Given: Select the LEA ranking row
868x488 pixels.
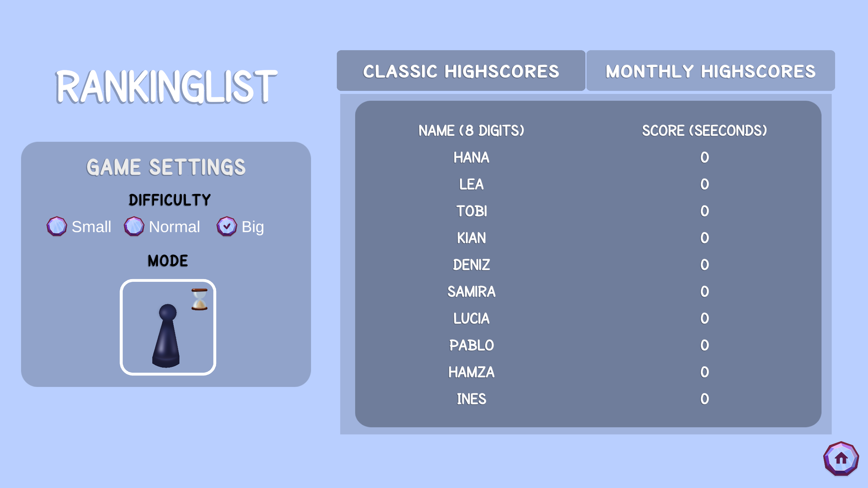Looking at the screenshot, I should (x=588, y=184).
